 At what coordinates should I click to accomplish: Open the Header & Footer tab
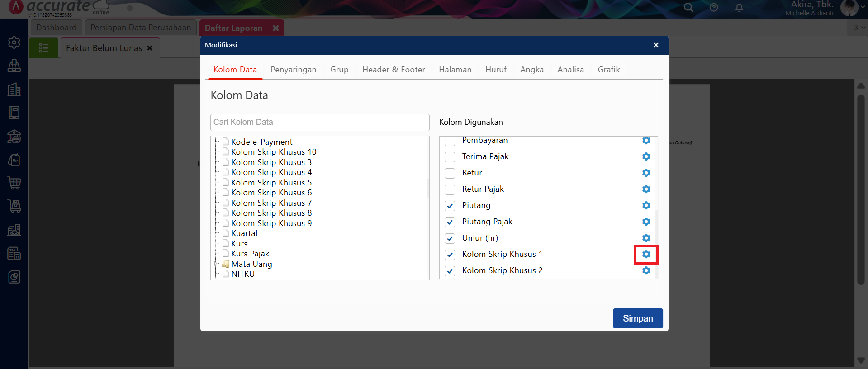(x=394, y=70)
